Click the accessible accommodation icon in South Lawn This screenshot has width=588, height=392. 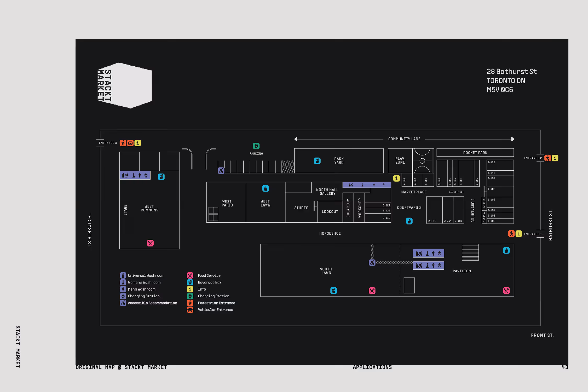click(x=372, y=263)
